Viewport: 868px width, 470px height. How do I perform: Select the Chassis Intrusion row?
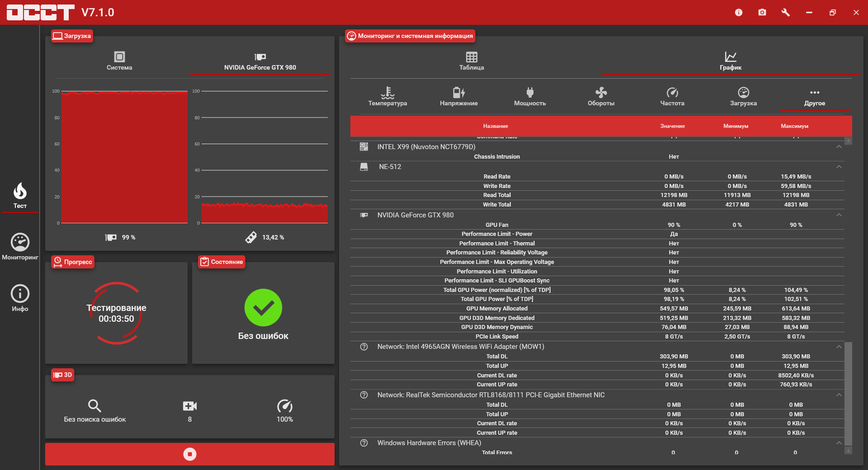point(597,157)
